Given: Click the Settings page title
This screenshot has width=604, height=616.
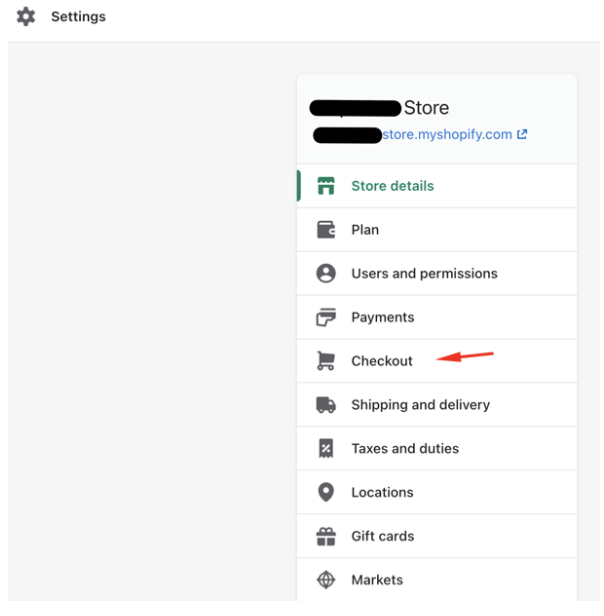Looking at the screenshot, I should coord(79,16).
